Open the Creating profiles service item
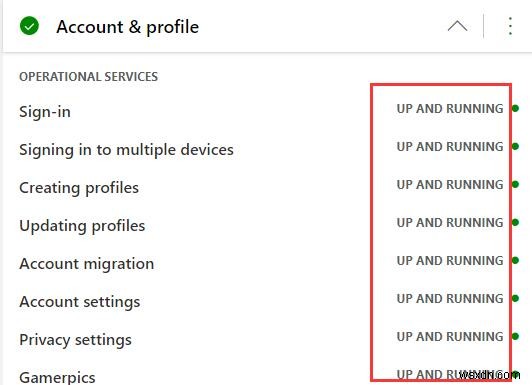 click(79, 188)
